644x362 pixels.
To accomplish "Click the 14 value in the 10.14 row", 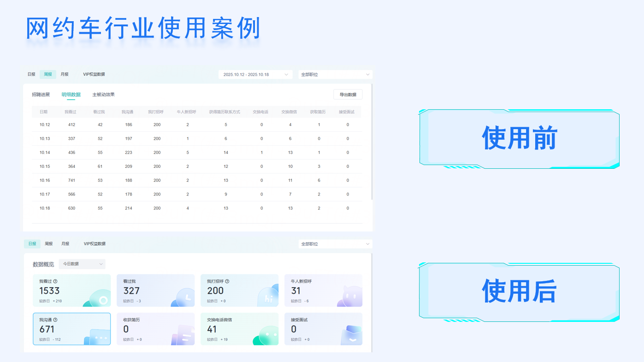I will pyautogui.click(x=226, y=153).
